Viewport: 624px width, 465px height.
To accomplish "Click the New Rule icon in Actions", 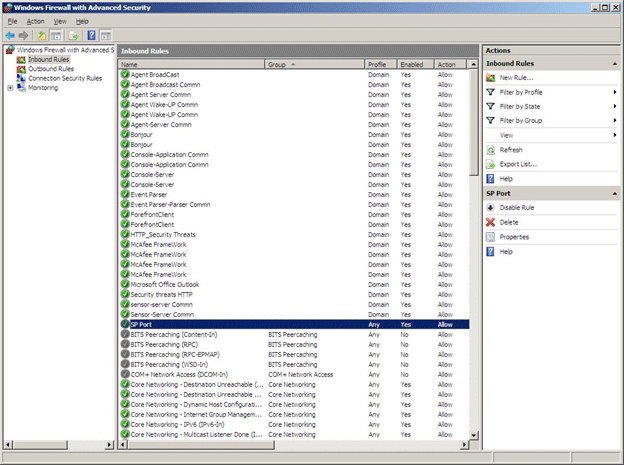I will click(x=490, y=78).
